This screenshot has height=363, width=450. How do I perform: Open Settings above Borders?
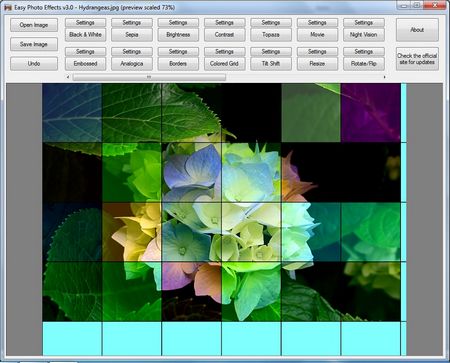click(x=178, y=52)
